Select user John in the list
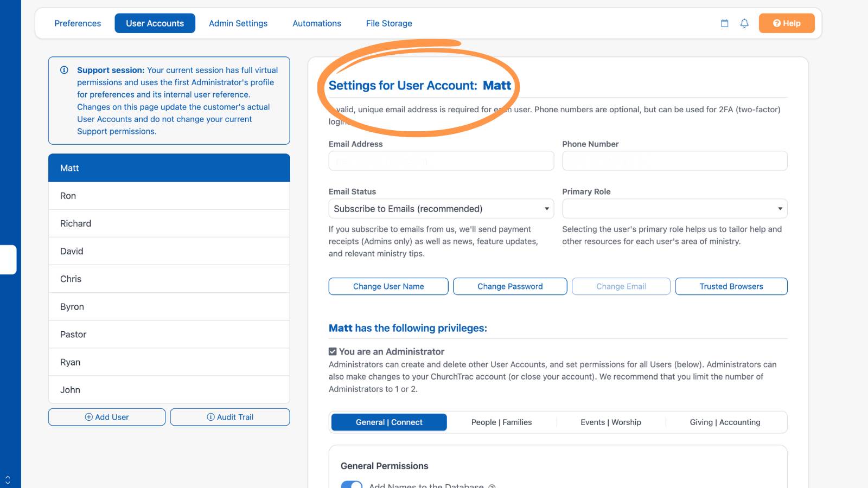Image resolution: width=868 pixels, height=488 pixels. tap(169, 390)
